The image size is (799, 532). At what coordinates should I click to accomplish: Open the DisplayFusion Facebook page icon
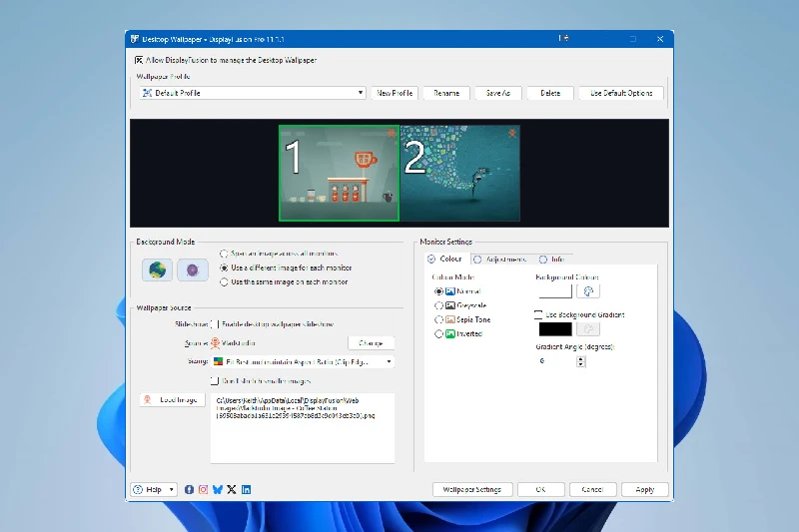click(189, 489)
